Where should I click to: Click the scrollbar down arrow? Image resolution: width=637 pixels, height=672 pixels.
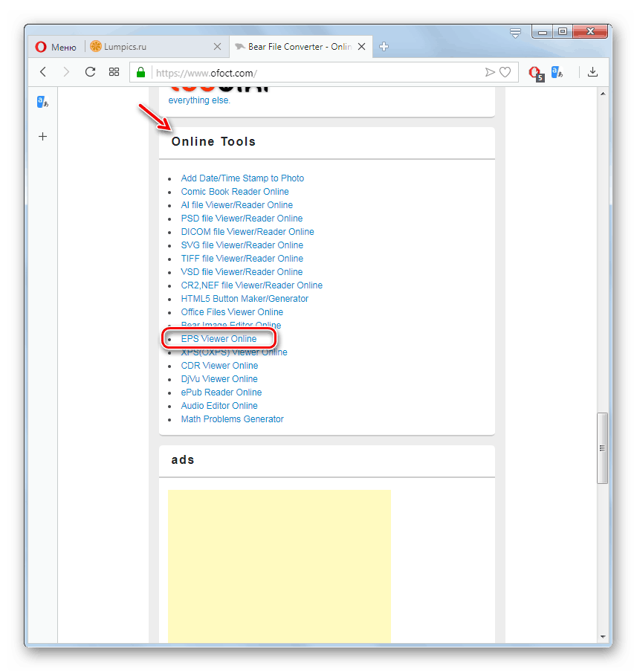pos(603,637)
